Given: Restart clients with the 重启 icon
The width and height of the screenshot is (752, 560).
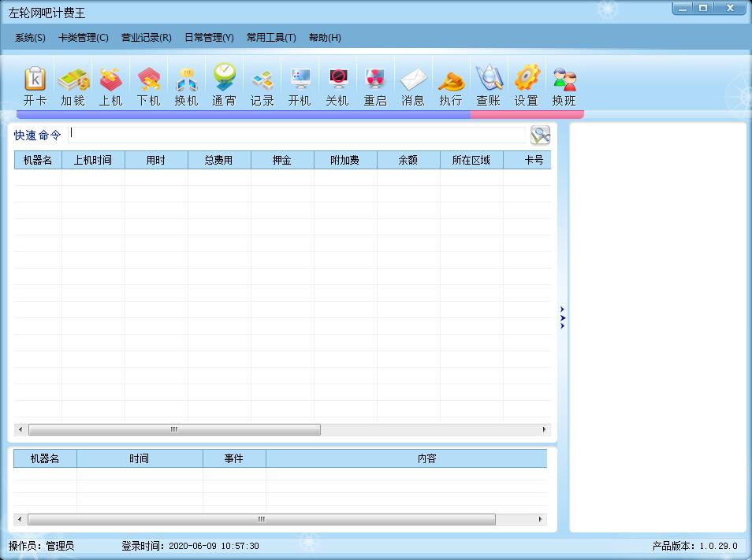Looking at the screenshot, I should [x=375, y=83].
